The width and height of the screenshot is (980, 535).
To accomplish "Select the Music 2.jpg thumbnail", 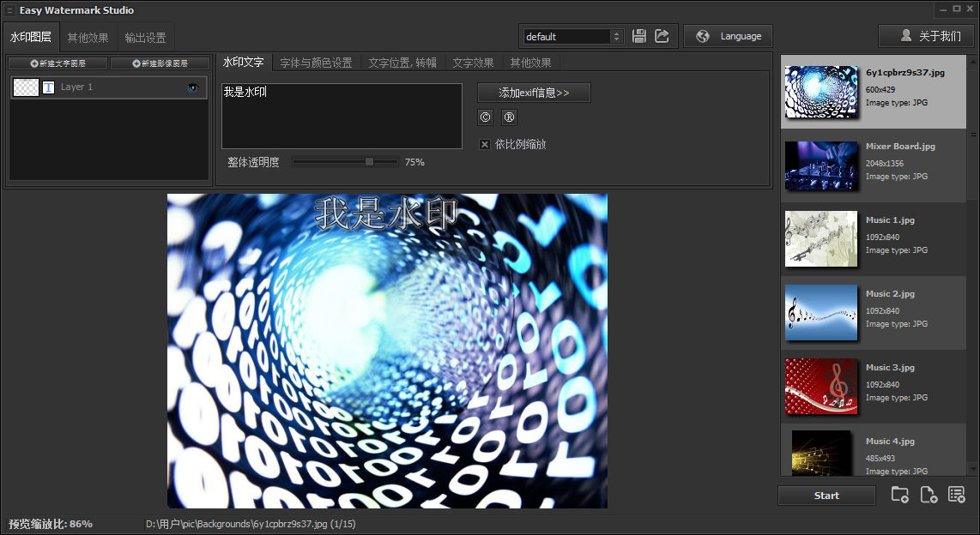I will coord(820,313).
